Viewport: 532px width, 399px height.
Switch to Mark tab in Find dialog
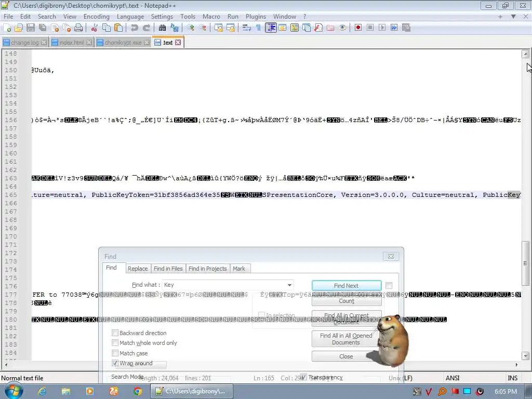239,269
